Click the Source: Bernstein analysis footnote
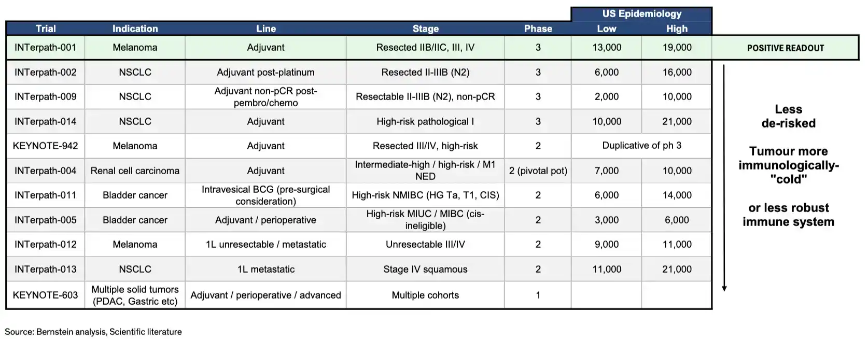Viewport: 868px width, 339px height. click(93, 332)
